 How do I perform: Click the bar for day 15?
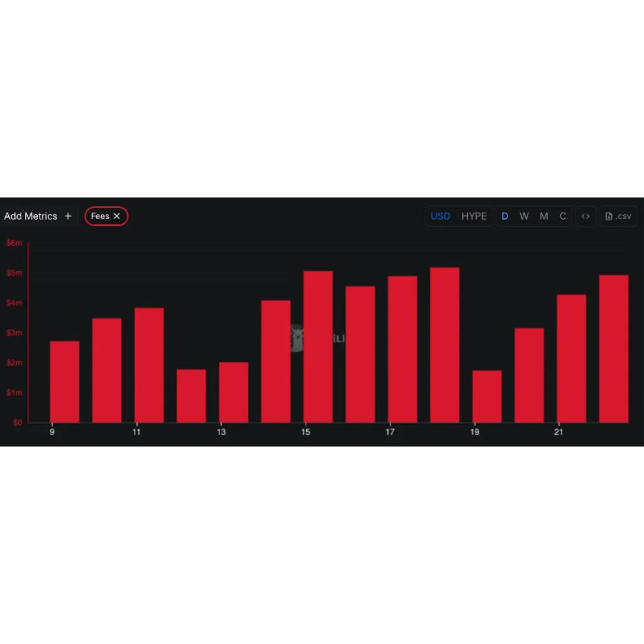tap(318, 347)
